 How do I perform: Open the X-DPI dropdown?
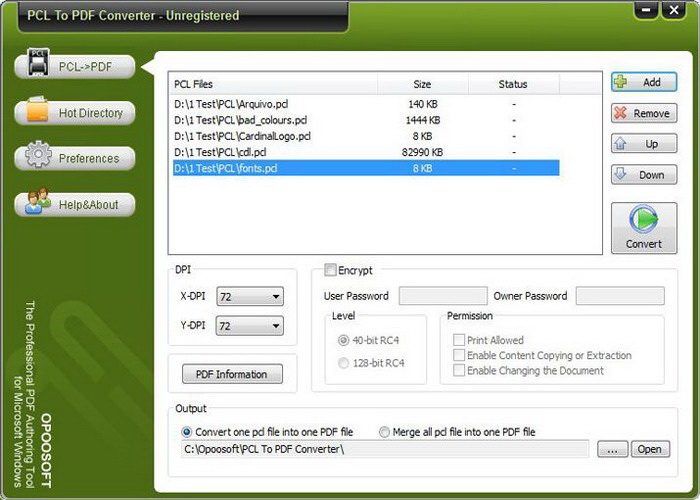[x=250, y=296]
